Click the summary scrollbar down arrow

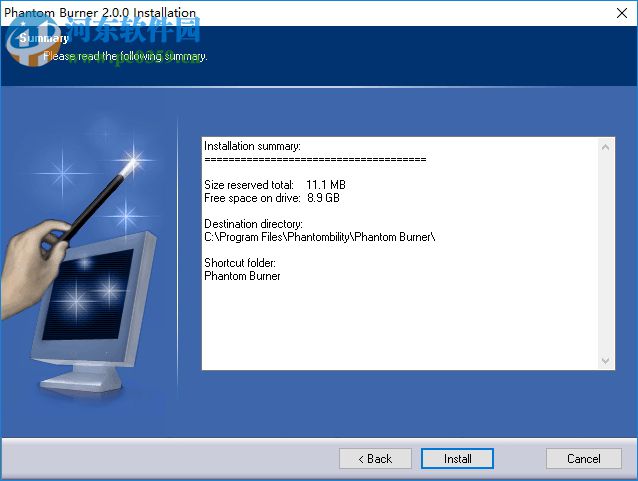click(605, 361)
